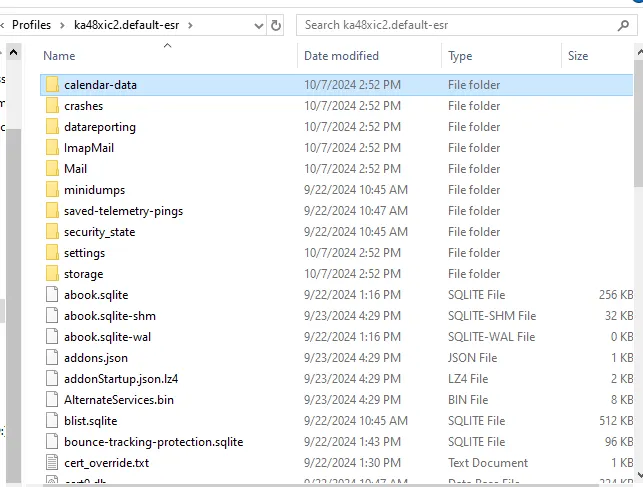643x487 pixels.
Task: Click the security_state folder icon
Action: point(52,232)
